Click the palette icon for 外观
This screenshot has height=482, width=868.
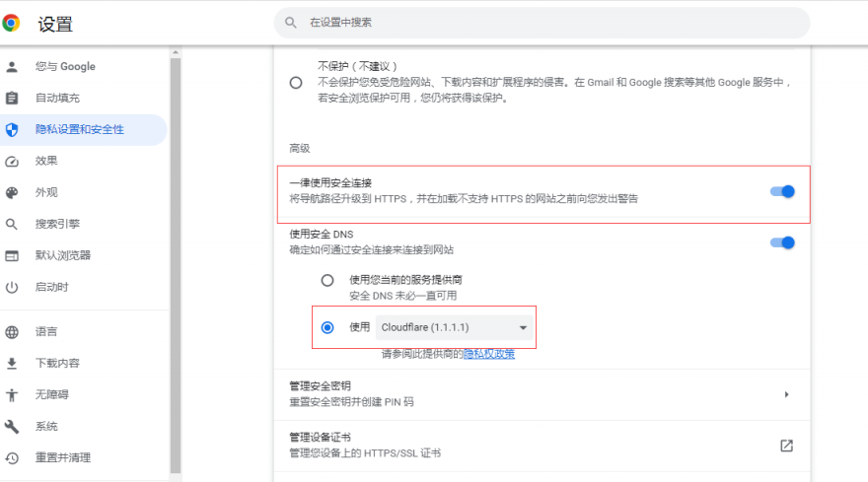click(x=12, y=193)
